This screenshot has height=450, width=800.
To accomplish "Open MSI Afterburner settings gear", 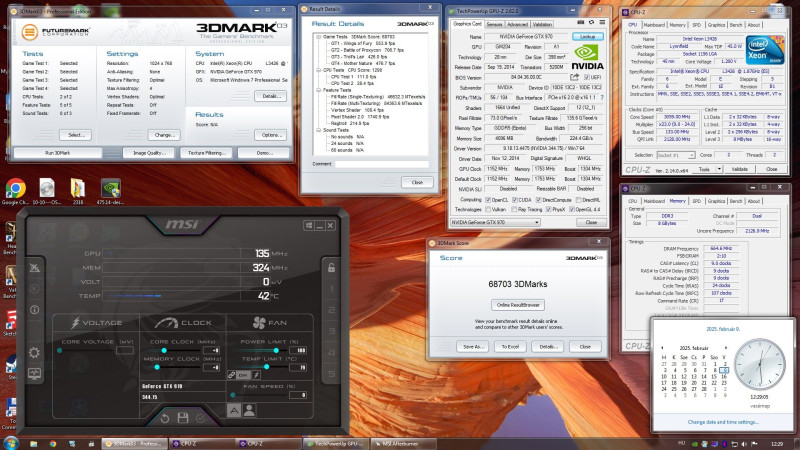I will (34, 353).
